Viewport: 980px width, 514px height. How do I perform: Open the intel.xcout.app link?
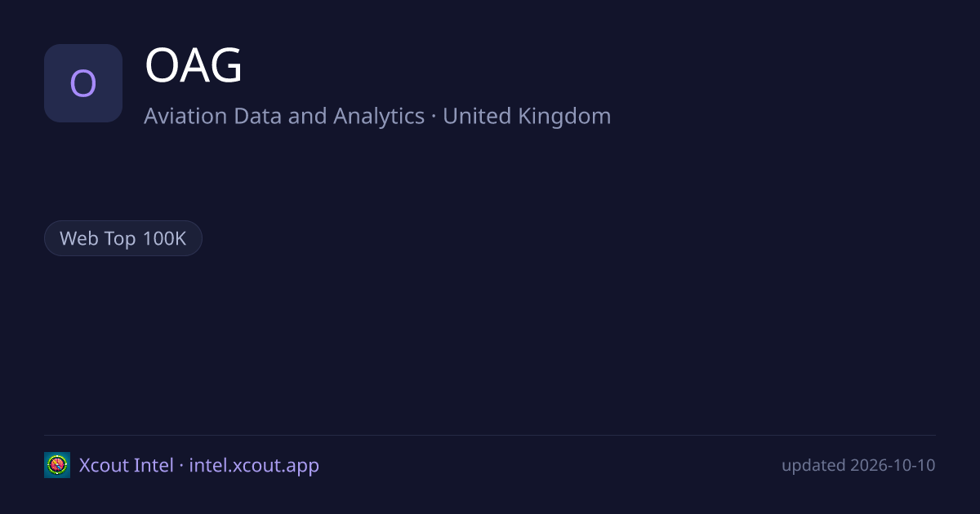254,465
